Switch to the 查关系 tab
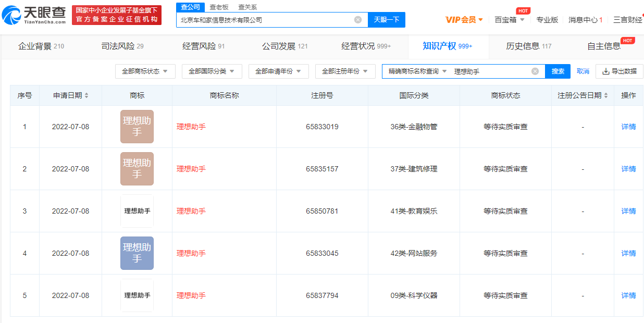 (247, 7)
